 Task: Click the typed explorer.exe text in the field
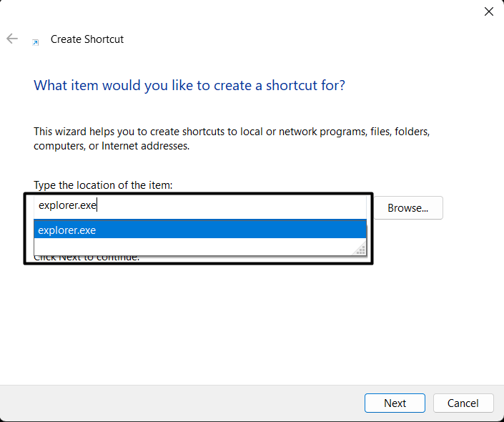[67, 207]
